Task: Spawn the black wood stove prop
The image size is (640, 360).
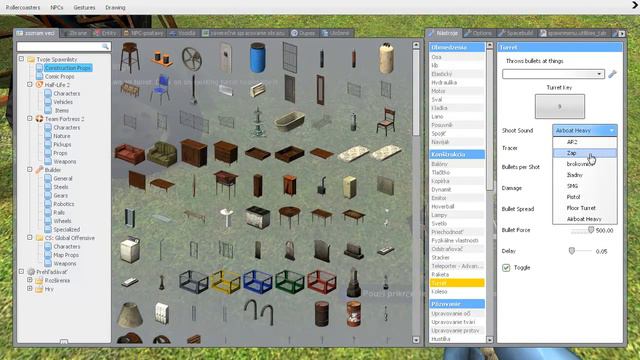Action: click(322, 186)
